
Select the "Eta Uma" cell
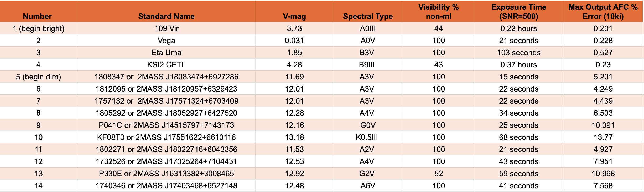[x=166, y=53]
